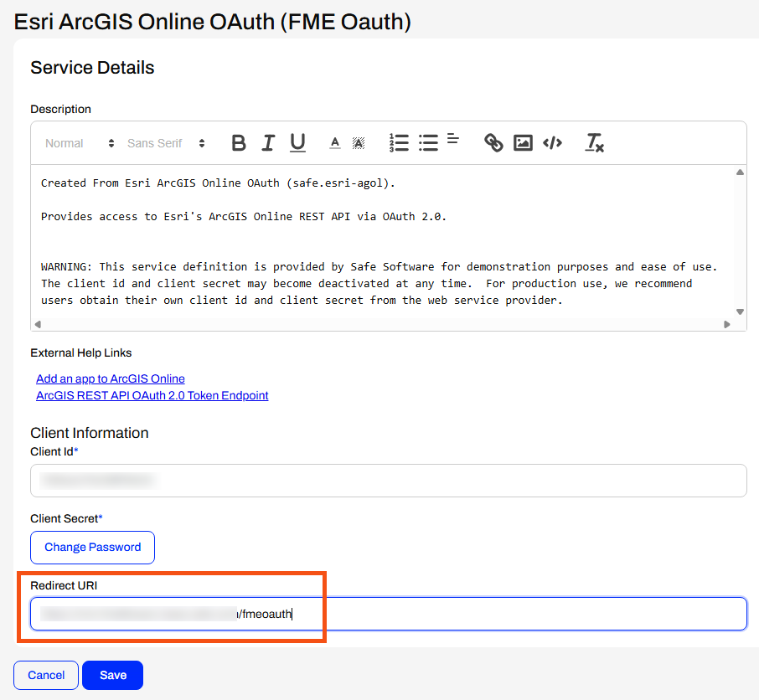This screenshot has width=759, height=700.
Task: Apply underline to description text
Action: coord(297,142)
